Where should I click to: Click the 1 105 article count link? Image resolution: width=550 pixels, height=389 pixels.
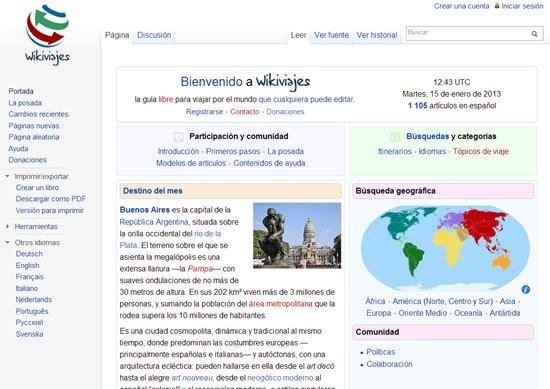[x=417, y=106]
